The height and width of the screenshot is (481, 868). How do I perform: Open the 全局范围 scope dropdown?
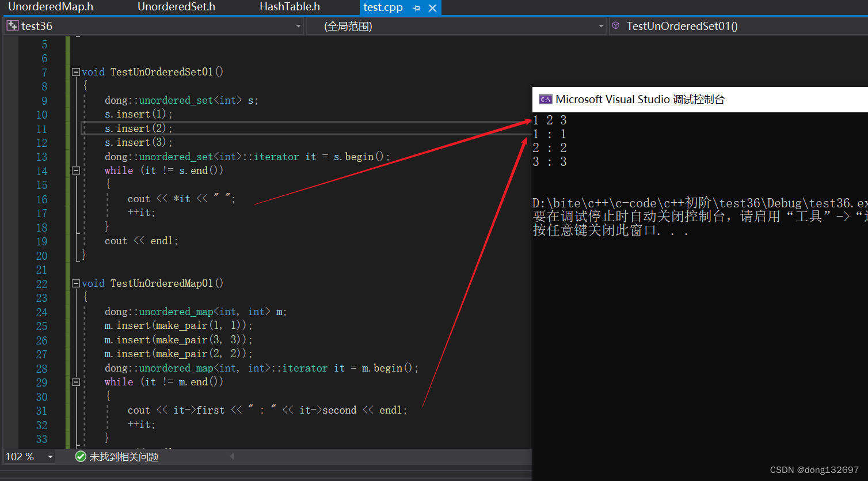point(600,26)
